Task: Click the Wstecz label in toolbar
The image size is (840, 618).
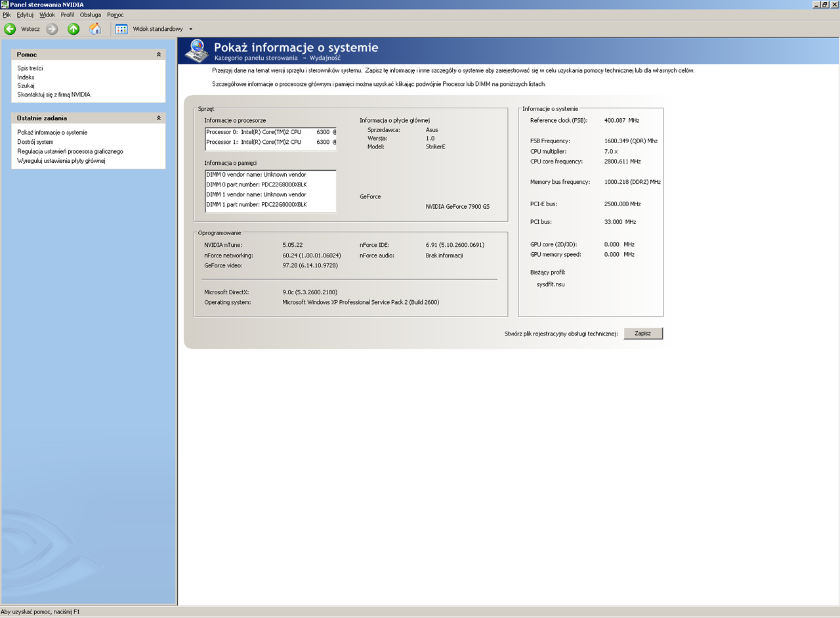Action: point(30,29)
